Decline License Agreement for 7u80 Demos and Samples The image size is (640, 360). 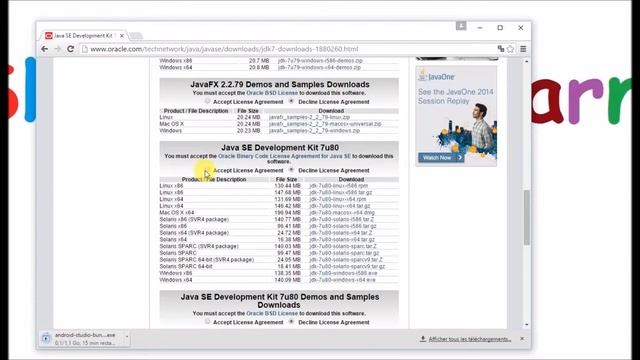tap(291, 322)
